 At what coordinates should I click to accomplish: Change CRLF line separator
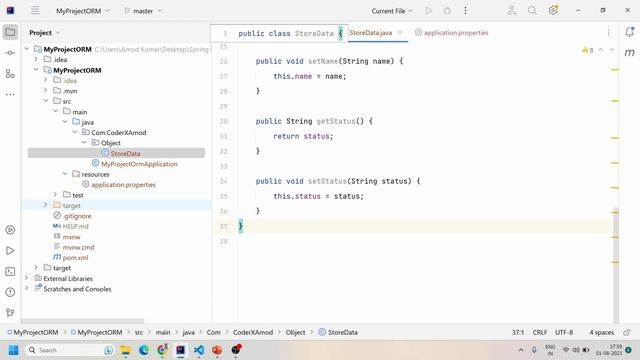540,332
